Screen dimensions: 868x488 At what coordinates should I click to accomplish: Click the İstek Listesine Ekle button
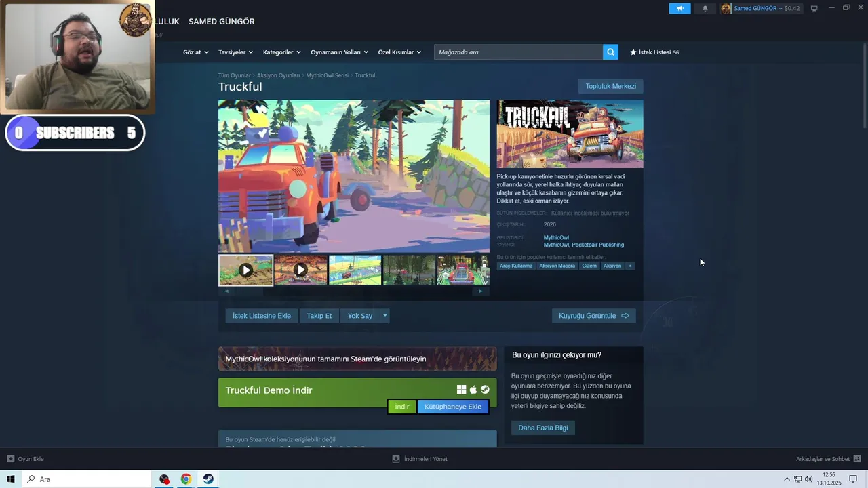coord(262,316)
